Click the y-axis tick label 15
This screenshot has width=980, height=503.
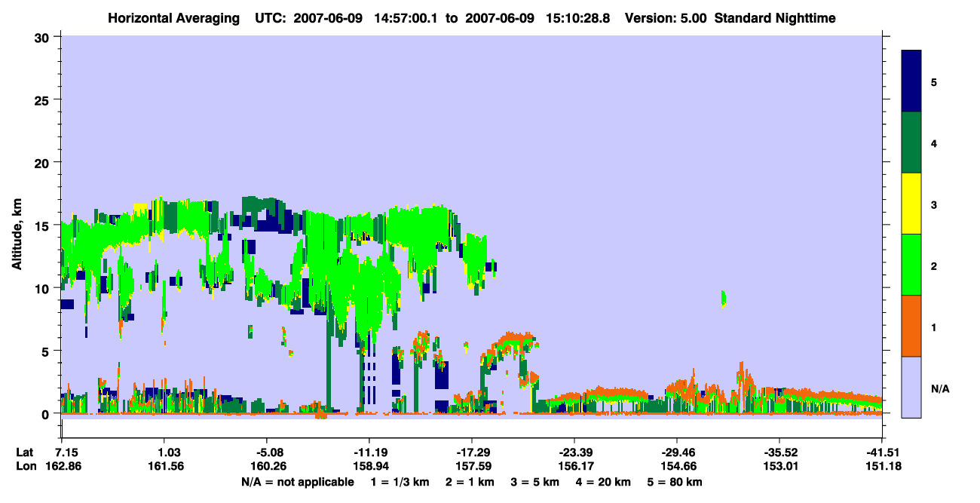point(44,225)
